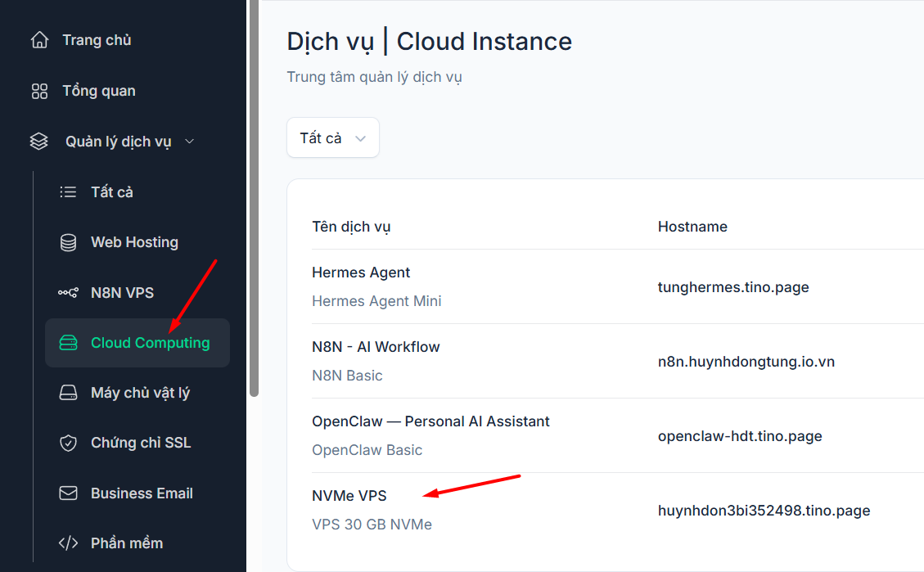Click the VPS 30 GB NVMe plan text
Image resolution: width=924 pixels, height=572 pixels.
tap(372, 525)
